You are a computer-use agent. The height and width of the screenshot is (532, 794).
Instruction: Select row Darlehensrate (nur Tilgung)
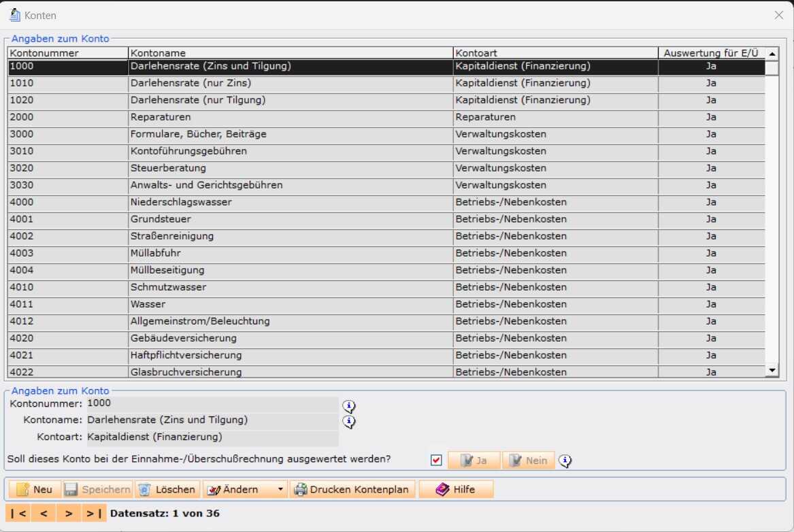[386, 101]
